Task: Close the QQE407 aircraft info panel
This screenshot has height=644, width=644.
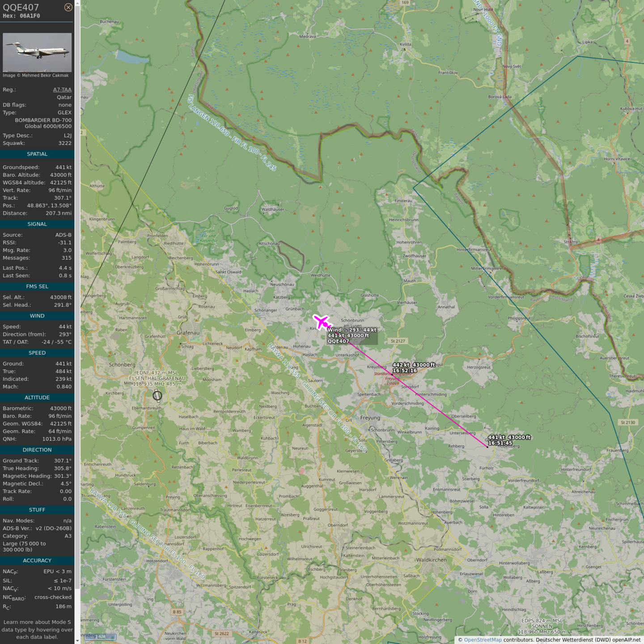Action: click(68, 7)
